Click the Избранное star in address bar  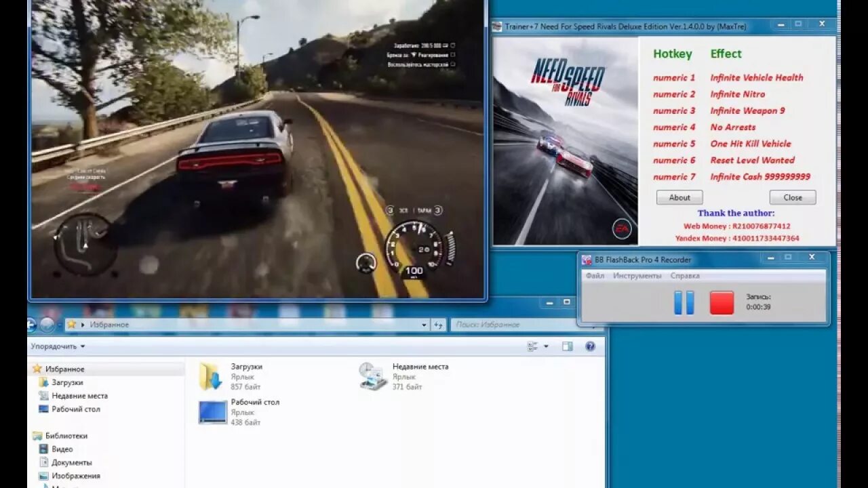[71, 325]
